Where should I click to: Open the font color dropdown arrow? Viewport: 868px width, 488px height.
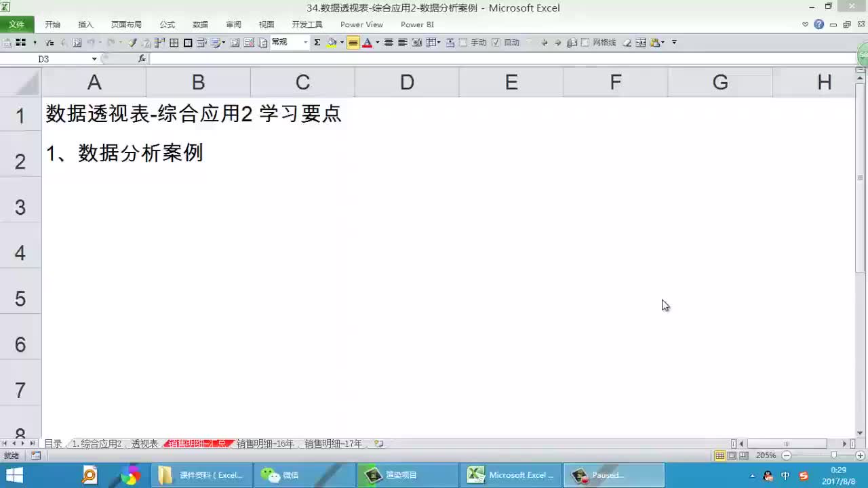[x=377, y=43]
